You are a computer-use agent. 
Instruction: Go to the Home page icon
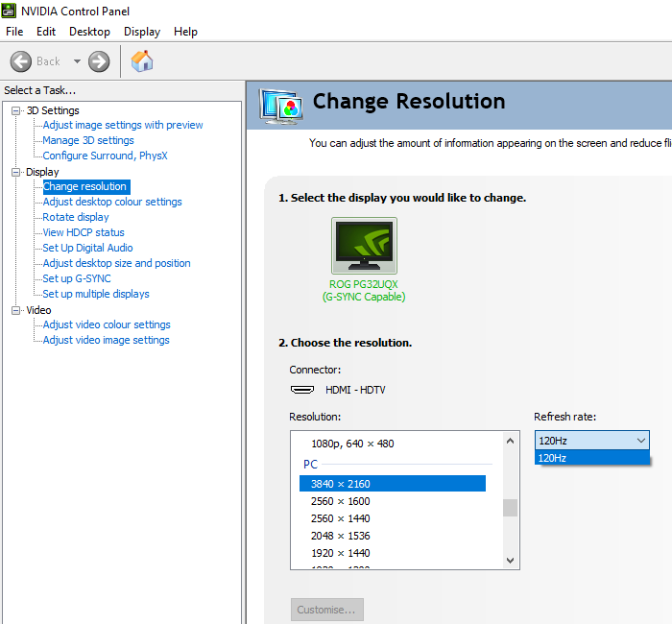tap(142, 61)
